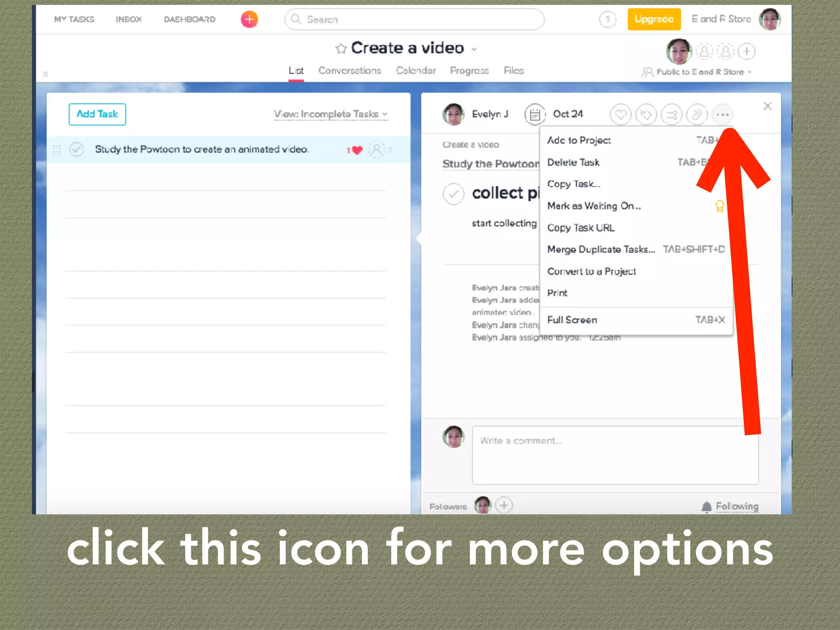This screenshot has height=630, width=840.
Task: Star the Create a video project
Action: (341, 49)
